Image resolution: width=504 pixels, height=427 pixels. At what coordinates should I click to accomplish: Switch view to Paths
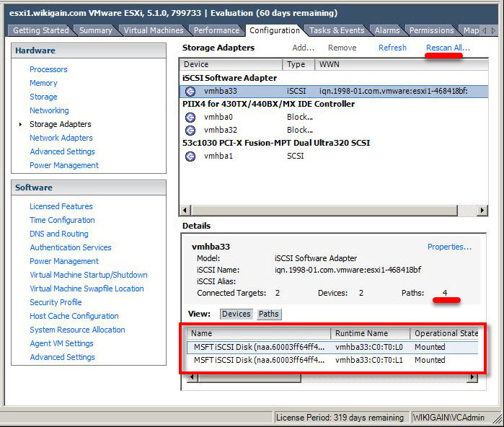point(269,314)
